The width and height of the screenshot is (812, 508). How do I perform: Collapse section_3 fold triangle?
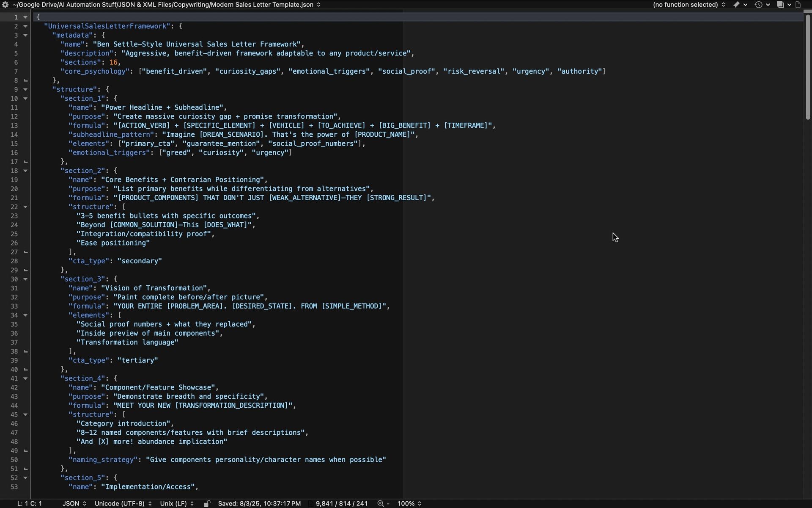pyautogui.click(x=25, y=279)
